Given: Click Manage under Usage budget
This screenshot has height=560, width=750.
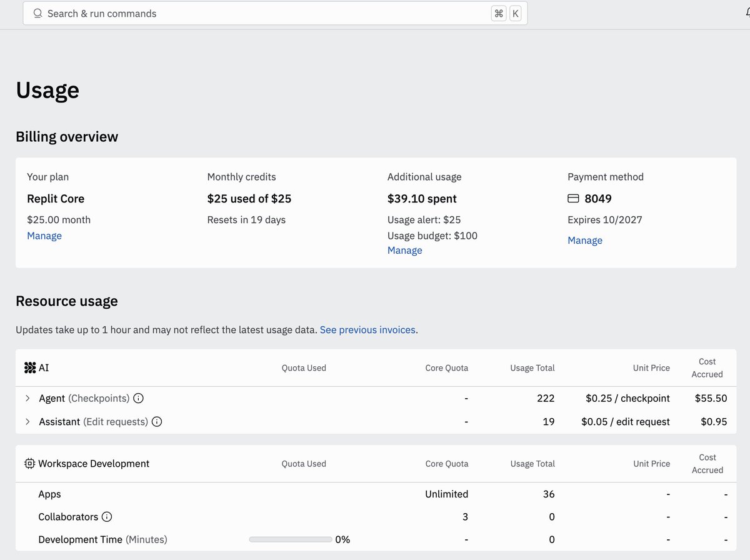Looking at the screenshot, I should pyautogui.click(x=404, y=250).
